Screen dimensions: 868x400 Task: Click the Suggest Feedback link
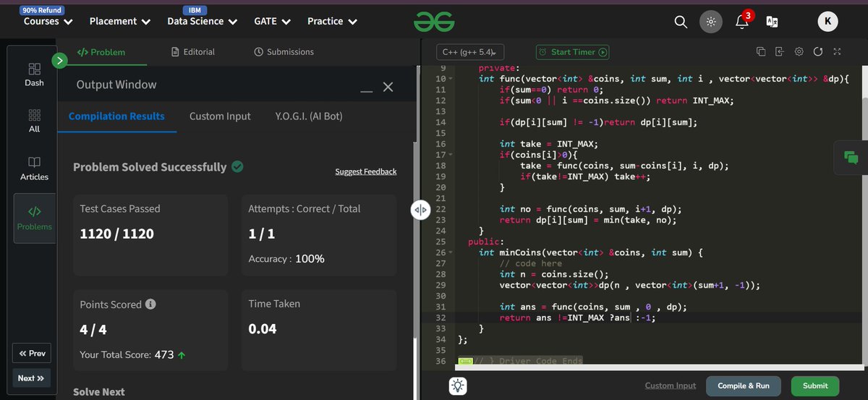click(x=366, y=171)
